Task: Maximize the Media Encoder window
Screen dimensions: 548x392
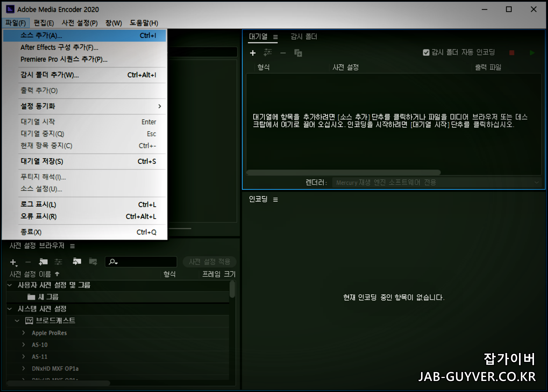Action: (509, 9)
